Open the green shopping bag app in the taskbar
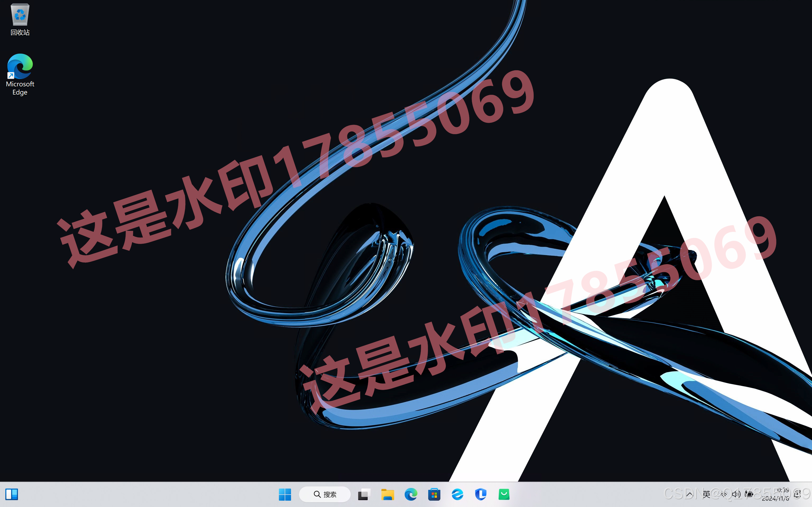Screen dimensions: 812x507 (504, 494)
